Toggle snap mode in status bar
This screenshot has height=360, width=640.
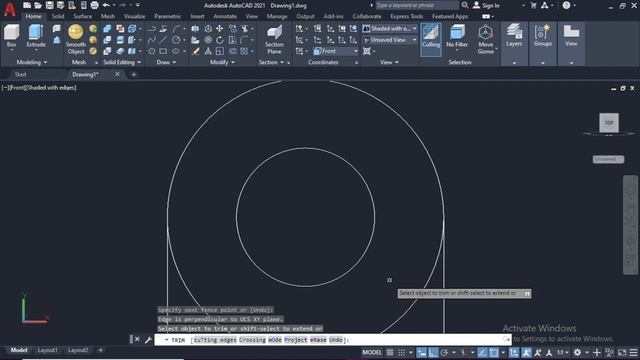[x=402, y=352]
